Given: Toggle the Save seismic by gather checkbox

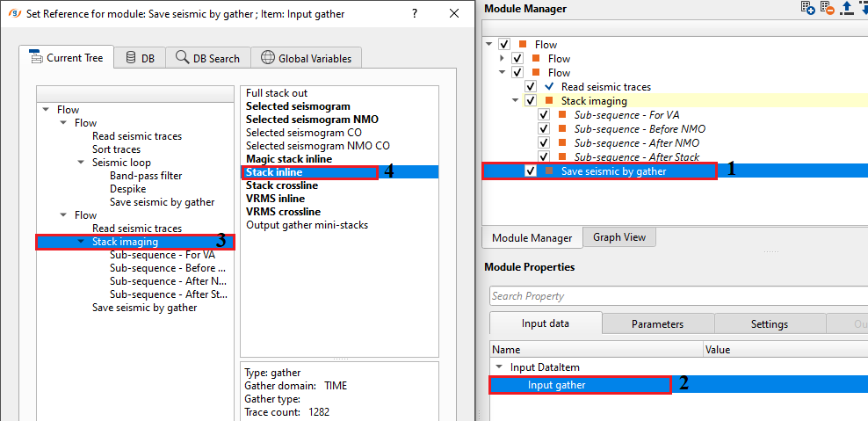Looking at the screenshot, I should coord(531,171).
